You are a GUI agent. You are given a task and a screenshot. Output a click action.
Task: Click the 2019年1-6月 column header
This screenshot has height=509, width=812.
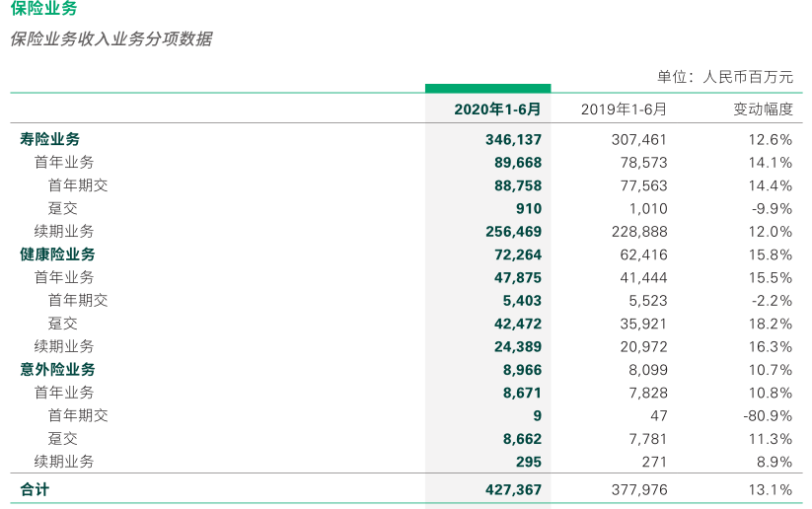(624, 109)
